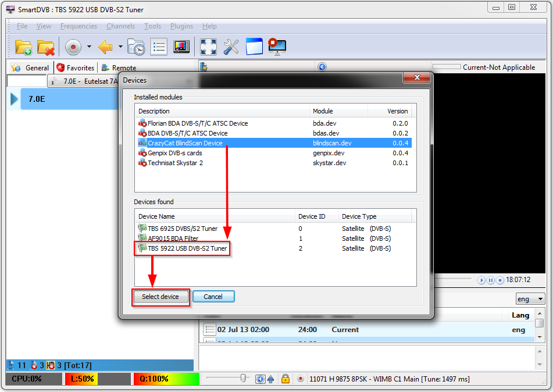Switch to the Remote tab
Screen dimensions: 553x392
click(119, 67)
